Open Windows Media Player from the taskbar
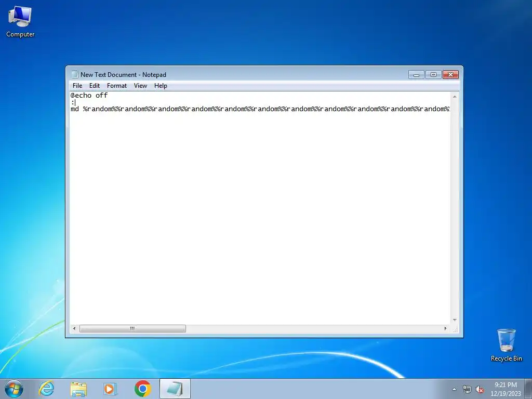 (x=110, y=389)
